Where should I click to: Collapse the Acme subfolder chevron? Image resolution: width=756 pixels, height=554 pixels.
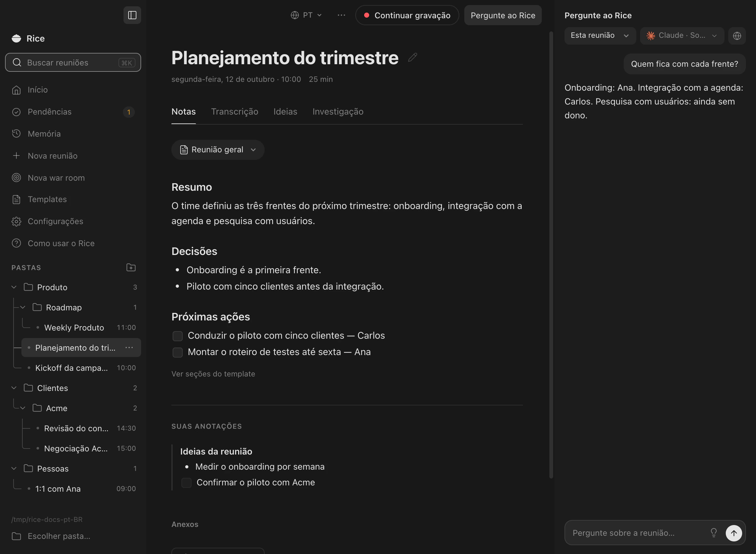pos(23,408)
